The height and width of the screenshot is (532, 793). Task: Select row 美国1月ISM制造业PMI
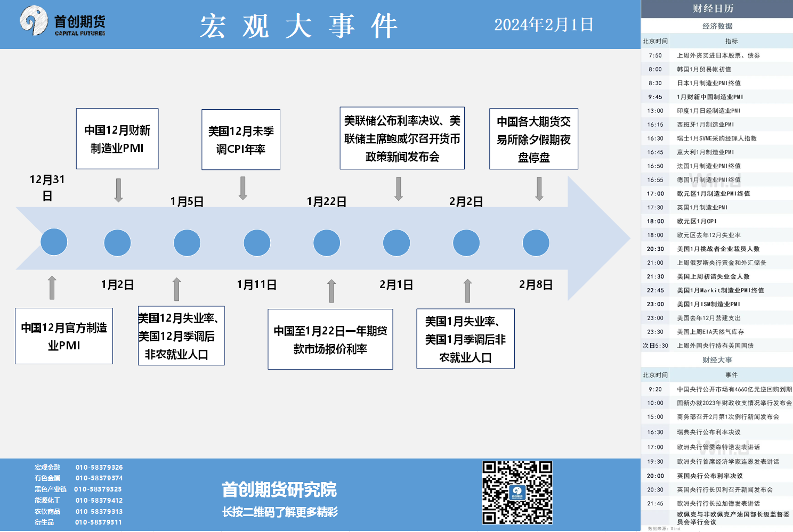pos(717,305)
